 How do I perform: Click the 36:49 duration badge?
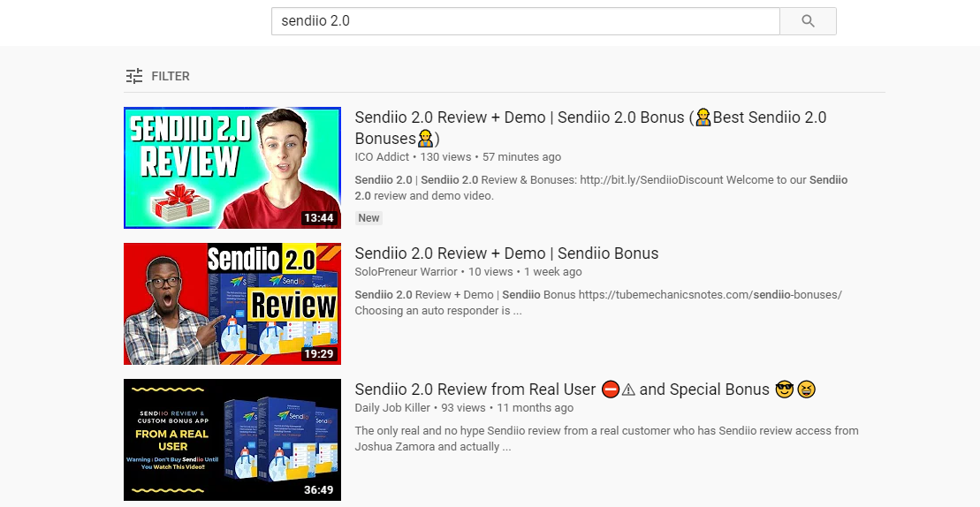319,490
